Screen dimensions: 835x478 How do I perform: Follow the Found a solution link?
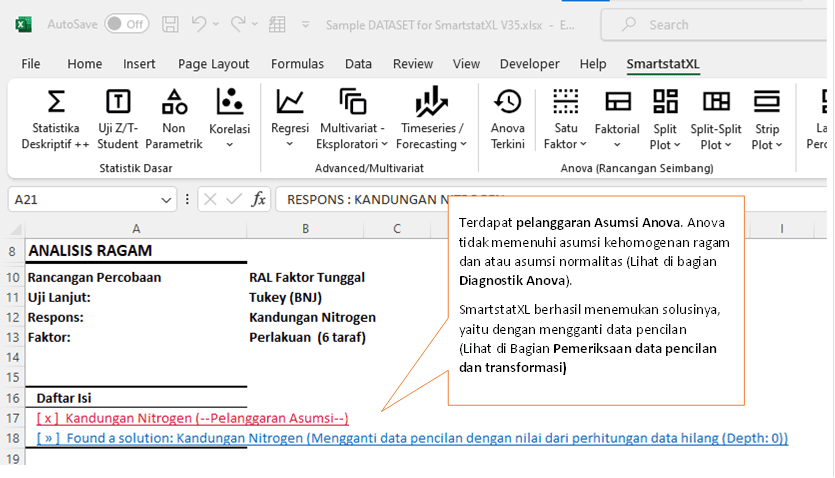point(412,438)
